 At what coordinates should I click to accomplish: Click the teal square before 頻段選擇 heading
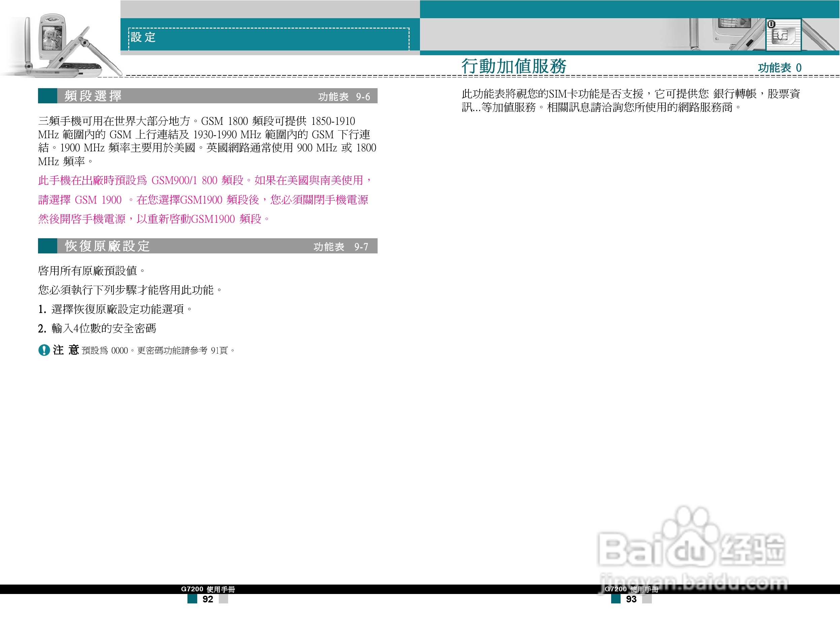pyautogui.click(x=47, y=96)
